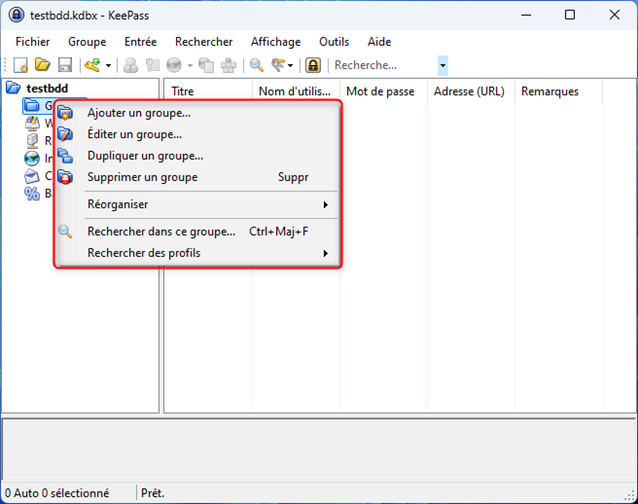
Task: Click the Ajouter un groupe folder icon
Action: (65, 113)
